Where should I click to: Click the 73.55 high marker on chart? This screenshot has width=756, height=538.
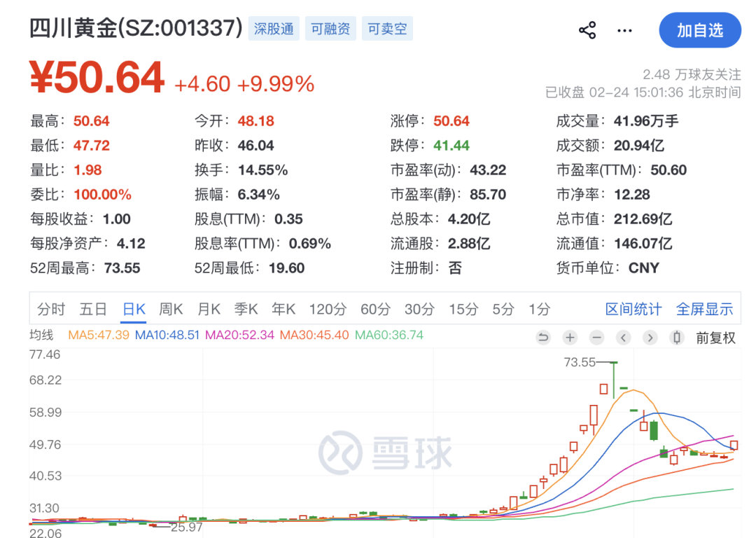[580, 362]
